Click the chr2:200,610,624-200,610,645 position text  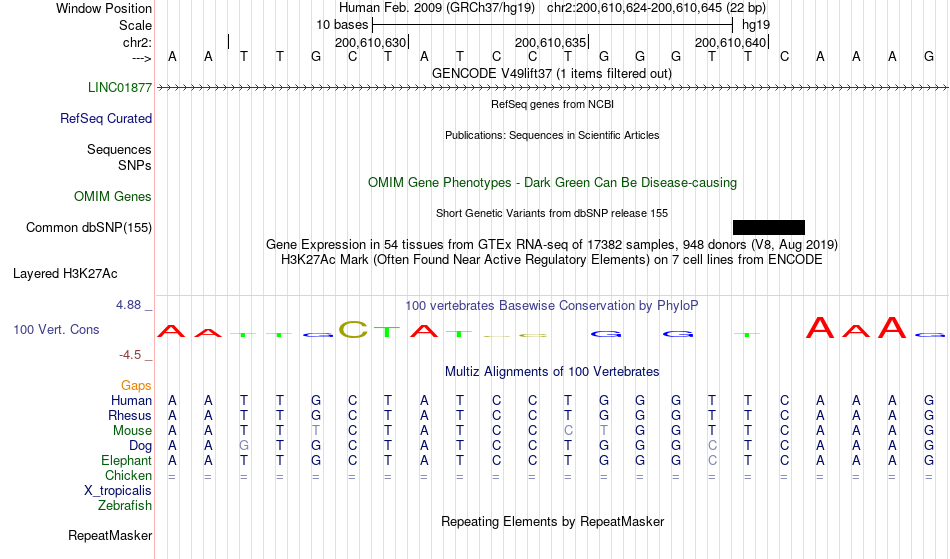656,8
